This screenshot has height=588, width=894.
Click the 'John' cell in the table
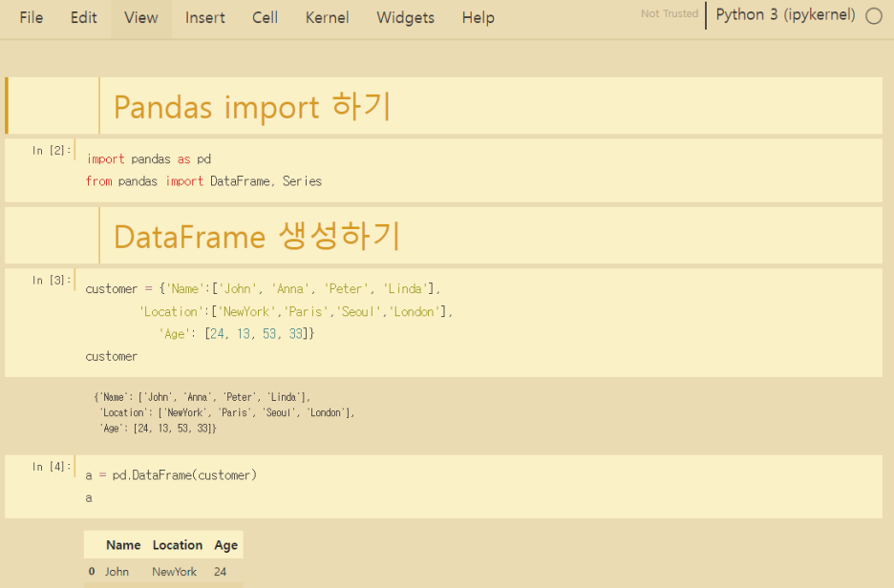pos(117,572)
